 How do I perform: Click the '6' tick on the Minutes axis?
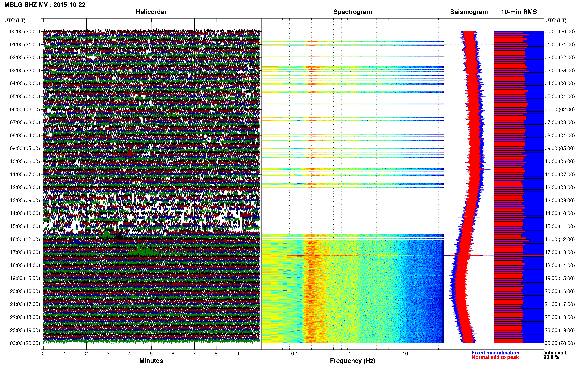[x=173, y=354]
